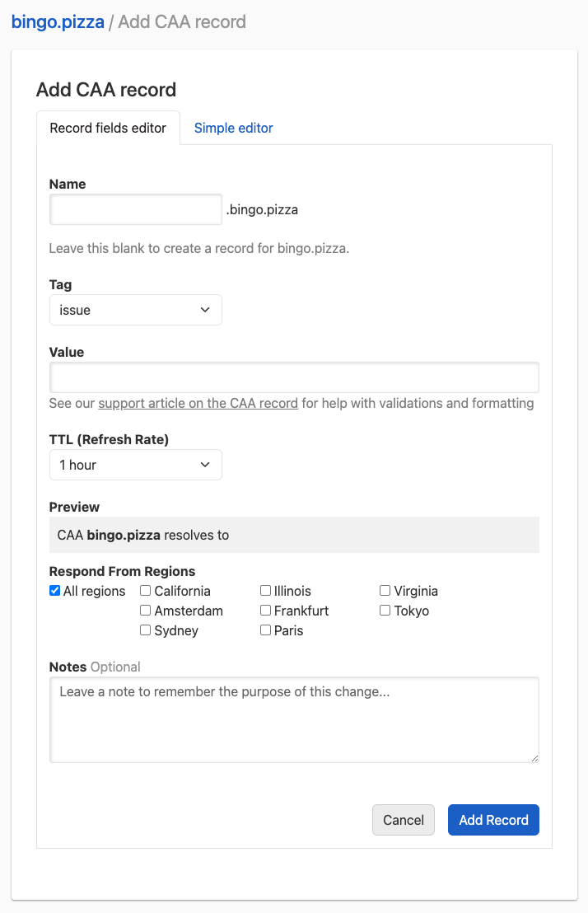Cancel adding the CAA record
The width and height of the screenshot is (588, 913).
tap(403, 820)
